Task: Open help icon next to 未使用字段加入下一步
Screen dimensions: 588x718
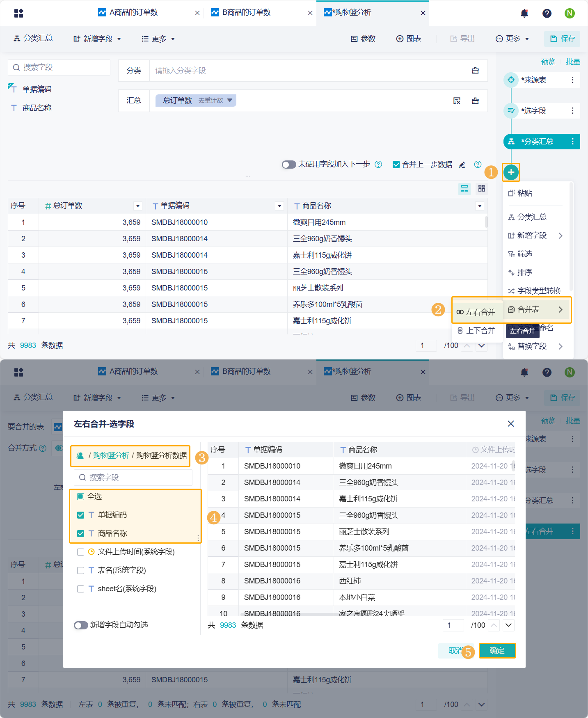Action: pos(378,165)
